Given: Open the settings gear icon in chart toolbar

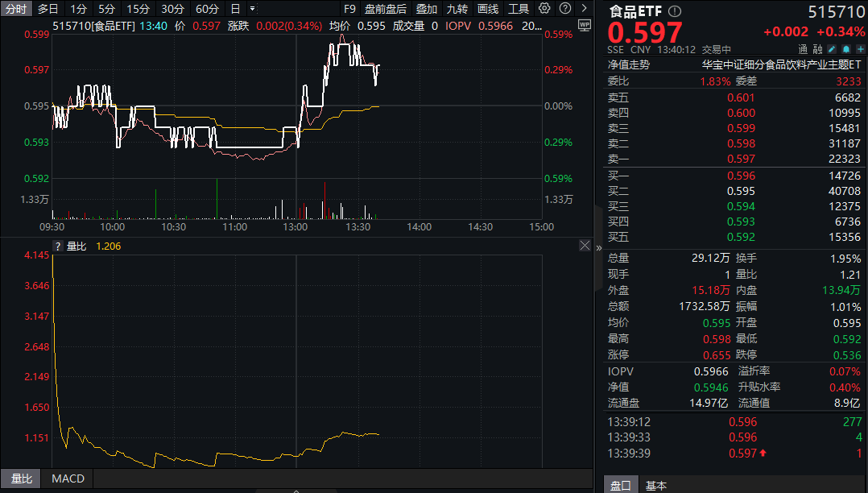Looking at the screenshot, I should [544, 9].
